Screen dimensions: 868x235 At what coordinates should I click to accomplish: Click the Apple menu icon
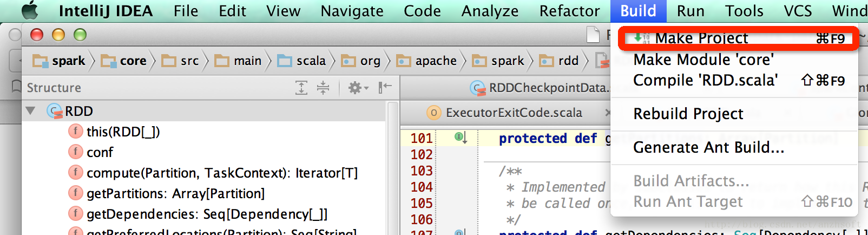[30, 11]
